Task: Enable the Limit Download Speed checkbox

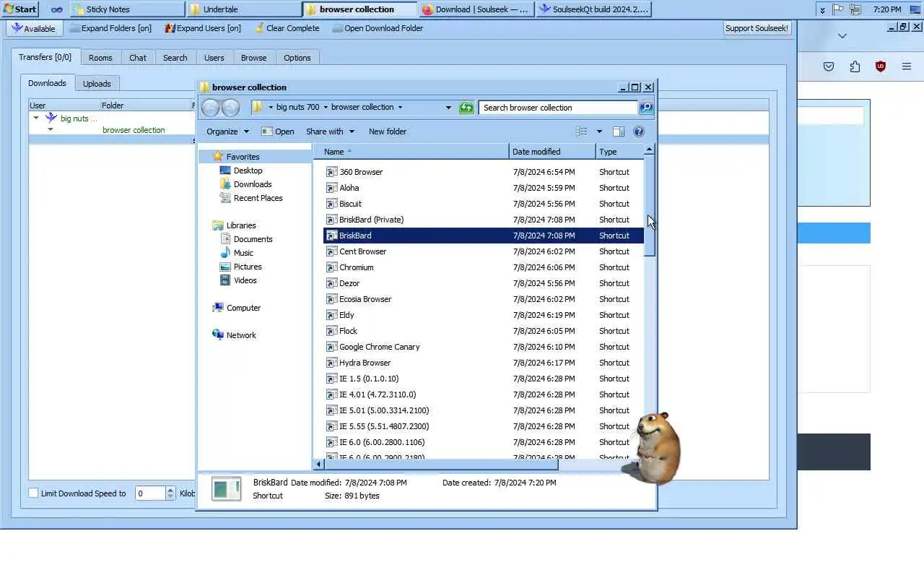Action: (33, 493)
